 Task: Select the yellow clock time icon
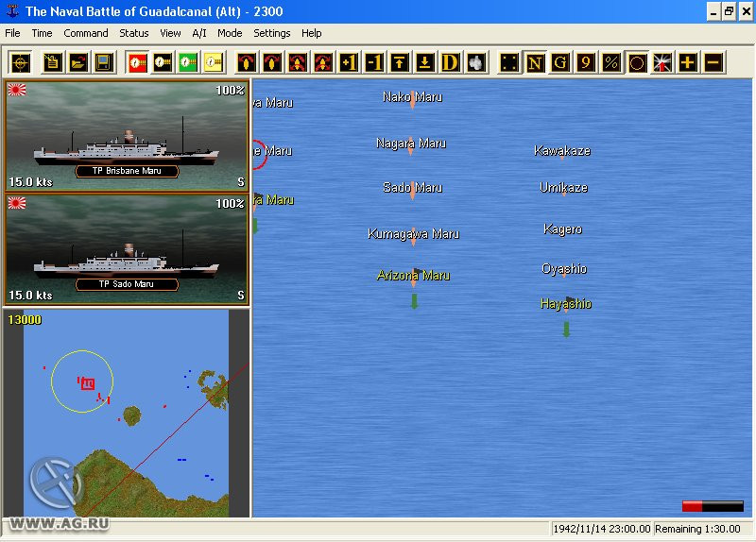[x=212, y=62]
